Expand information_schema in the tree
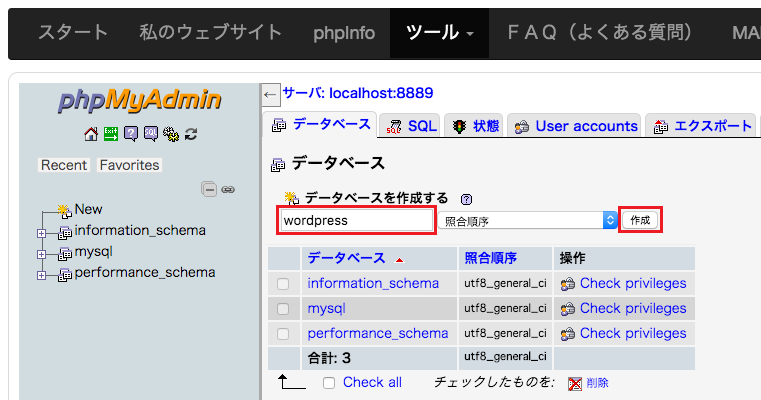The image size is (761, 400). coord(42,233)
